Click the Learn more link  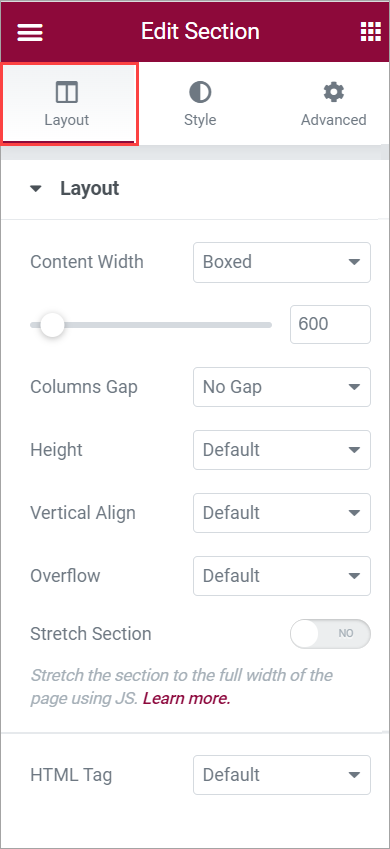[186, 698]
